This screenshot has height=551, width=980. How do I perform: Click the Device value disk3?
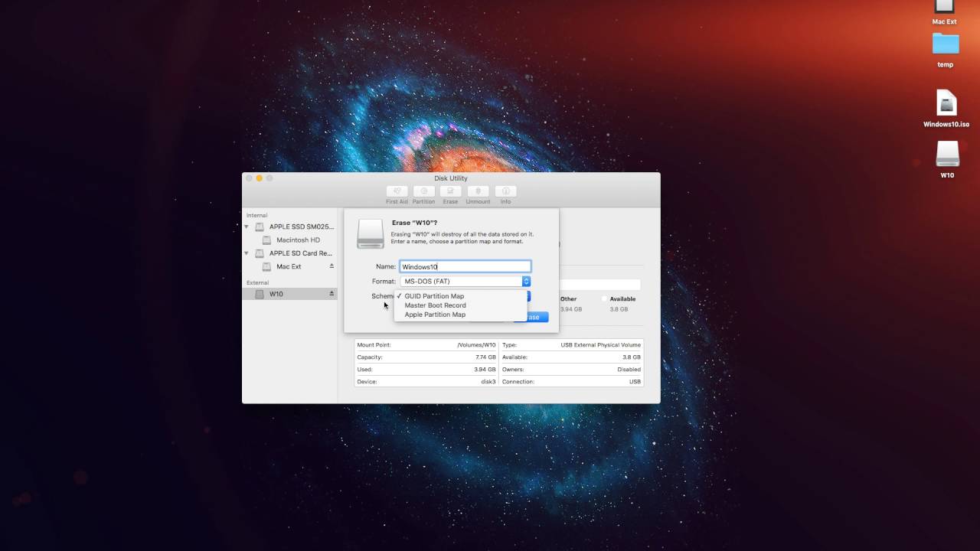pyautogui.click(x=488, y=382)
